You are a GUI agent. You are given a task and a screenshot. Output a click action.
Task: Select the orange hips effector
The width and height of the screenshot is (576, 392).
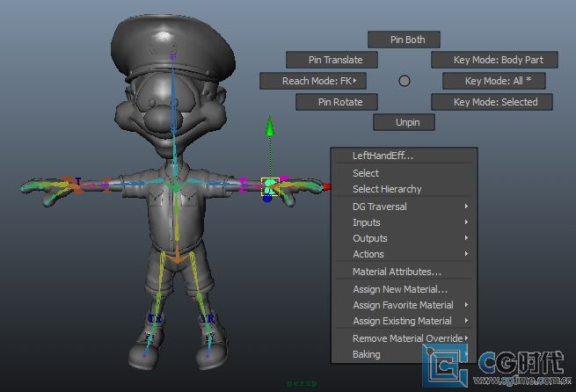tap(177, 258)
